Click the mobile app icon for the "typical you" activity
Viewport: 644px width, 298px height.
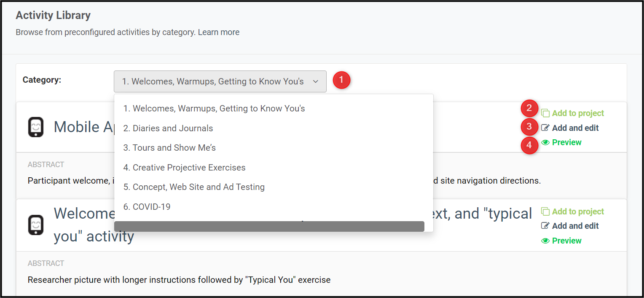point(36,225)
